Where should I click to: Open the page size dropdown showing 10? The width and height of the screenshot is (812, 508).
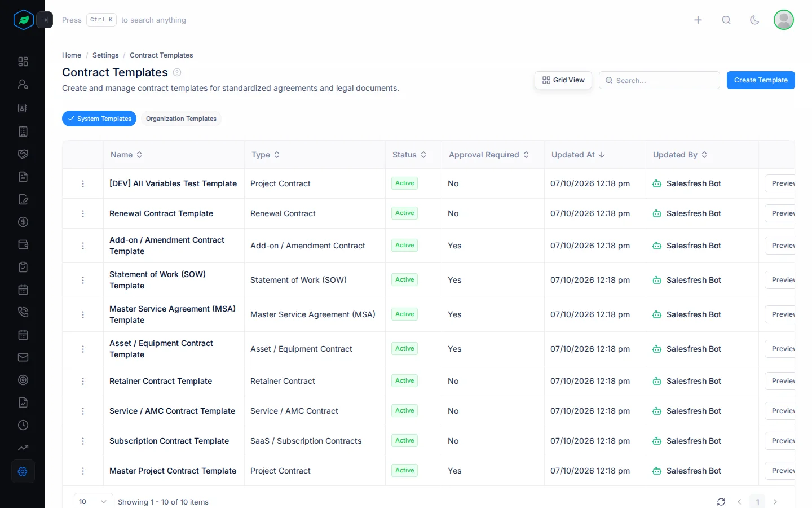tap(94, 502)
